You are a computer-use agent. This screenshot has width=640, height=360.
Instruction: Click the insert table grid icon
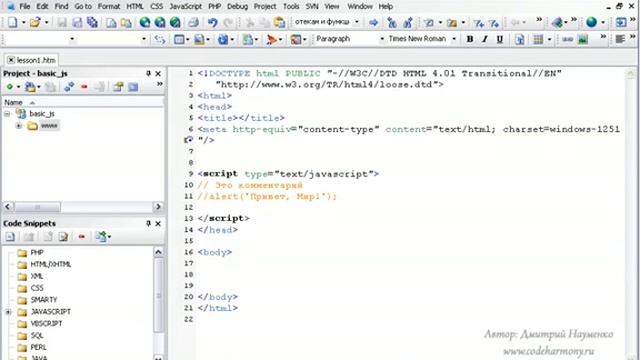coord(538,39)
